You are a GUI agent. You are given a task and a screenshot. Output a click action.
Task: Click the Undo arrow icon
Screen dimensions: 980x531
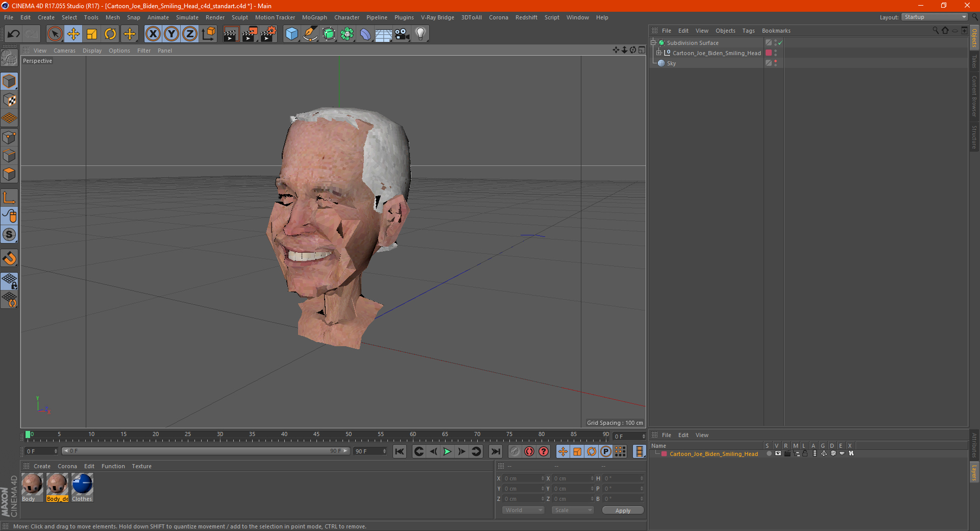point(14,34)
